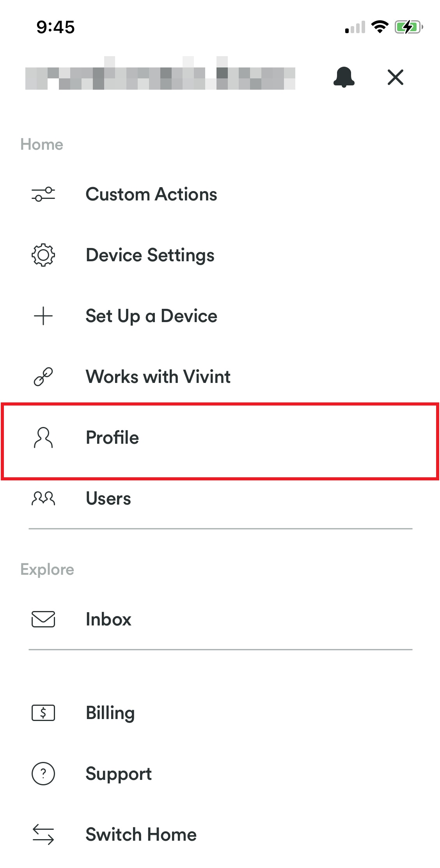Open the envelope icon beside Inbox

[43, 619]
